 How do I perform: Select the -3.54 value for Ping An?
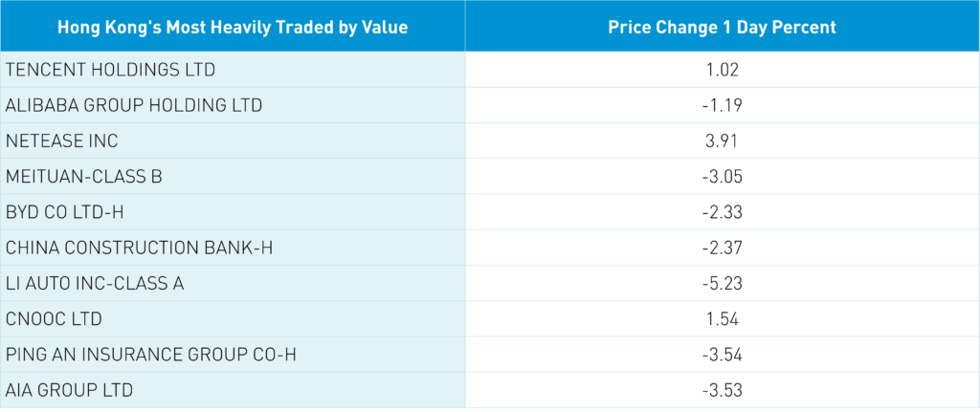[722, 356]
